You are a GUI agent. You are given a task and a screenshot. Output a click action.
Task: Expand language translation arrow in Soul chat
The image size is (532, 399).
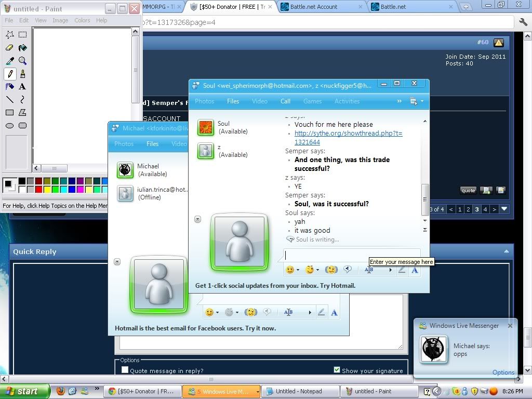(390, 270)
